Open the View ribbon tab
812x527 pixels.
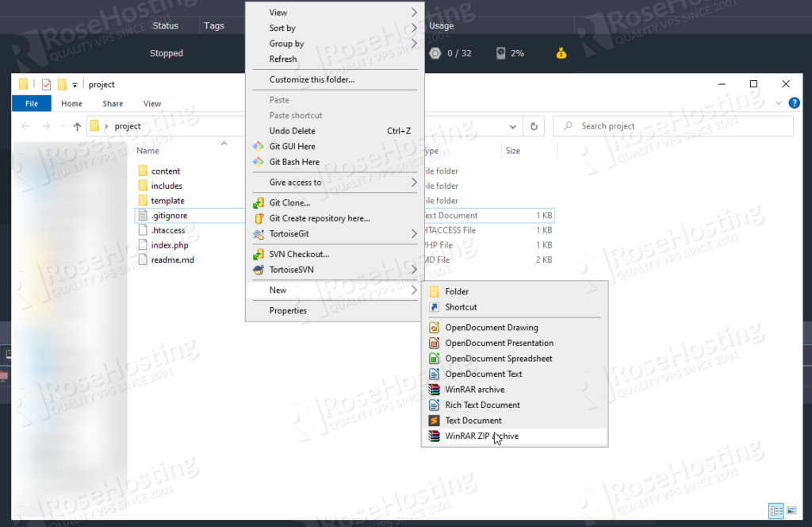pyautogui.click(x=152, y=104)
